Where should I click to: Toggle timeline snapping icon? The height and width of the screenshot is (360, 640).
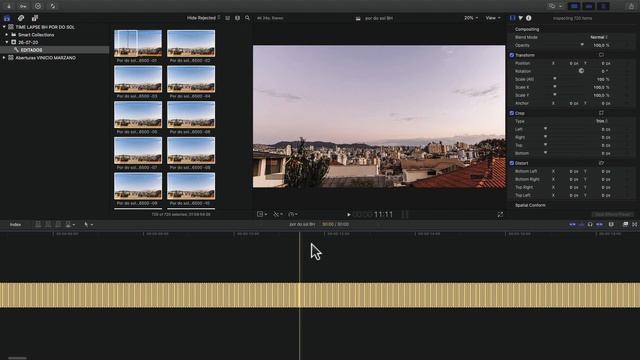600,224
